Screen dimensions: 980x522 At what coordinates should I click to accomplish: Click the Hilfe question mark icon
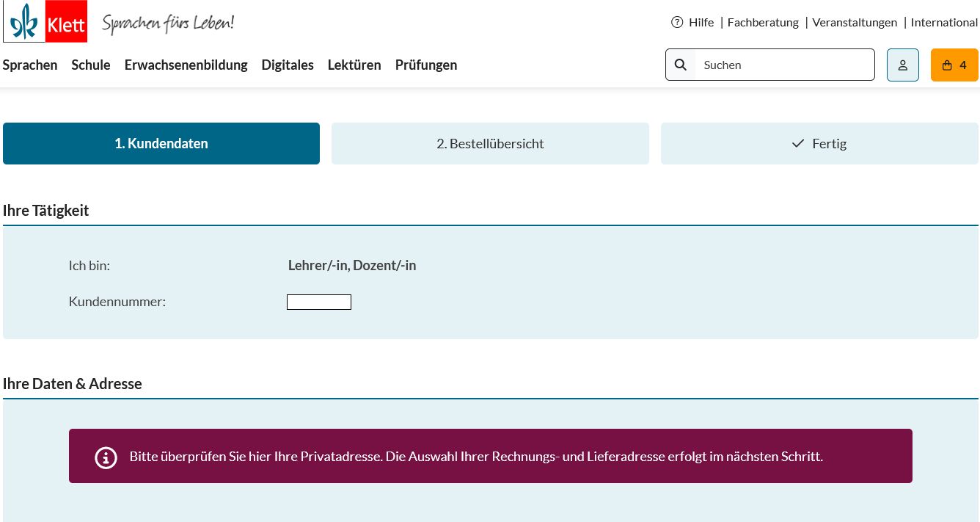click(x=677, y=22)
